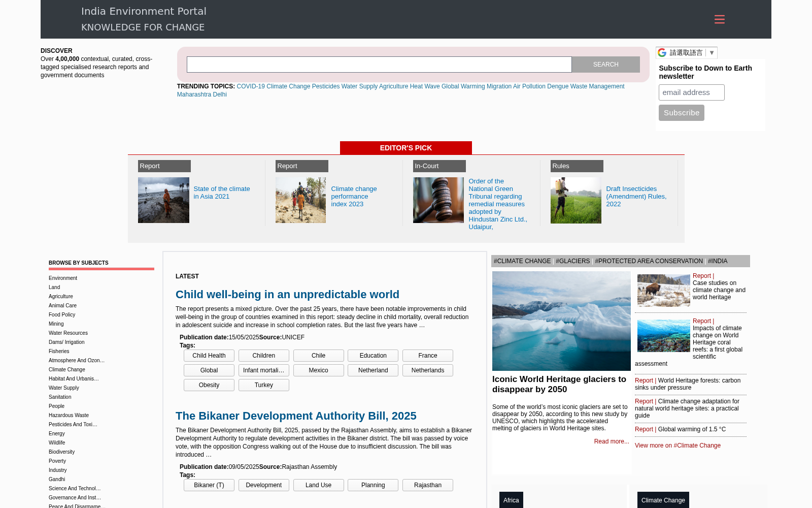Go to India Environment Portal home title

[144, 11]
